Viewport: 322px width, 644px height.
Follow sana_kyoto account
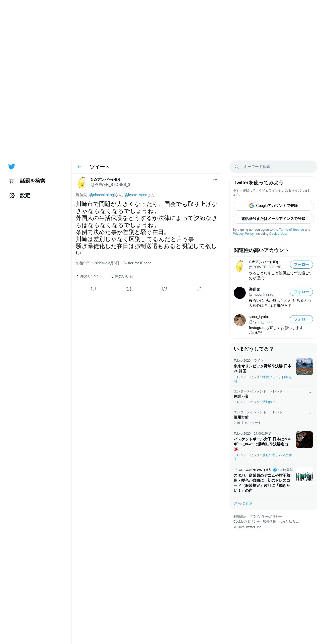[301, 319]
